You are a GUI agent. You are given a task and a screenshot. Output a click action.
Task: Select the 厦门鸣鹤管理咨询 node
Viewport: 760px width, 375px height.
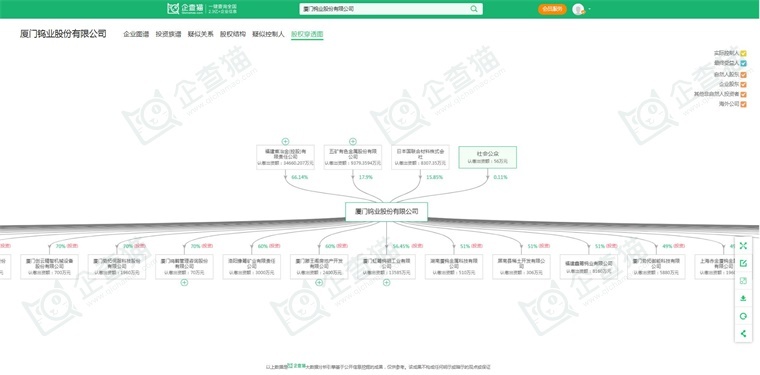184,267
